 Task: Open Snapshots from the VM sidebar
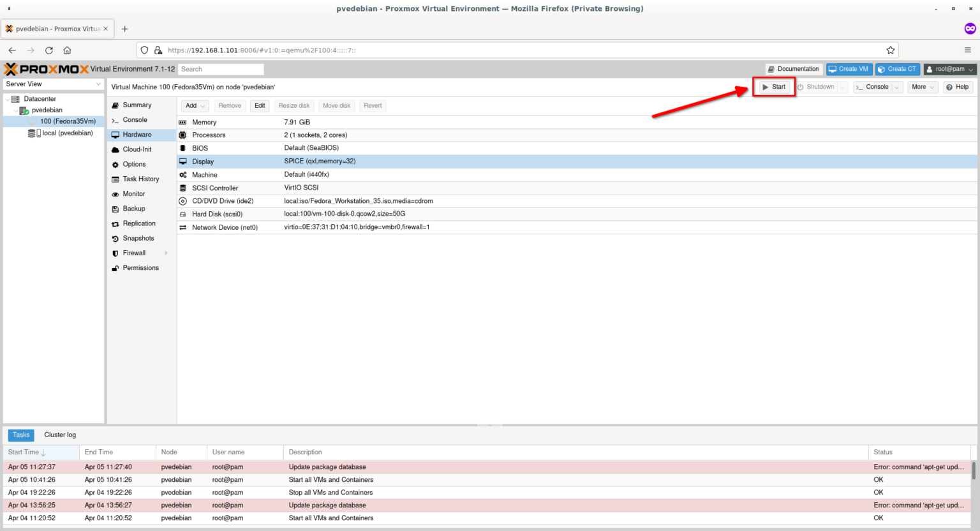tap(117, 238)
